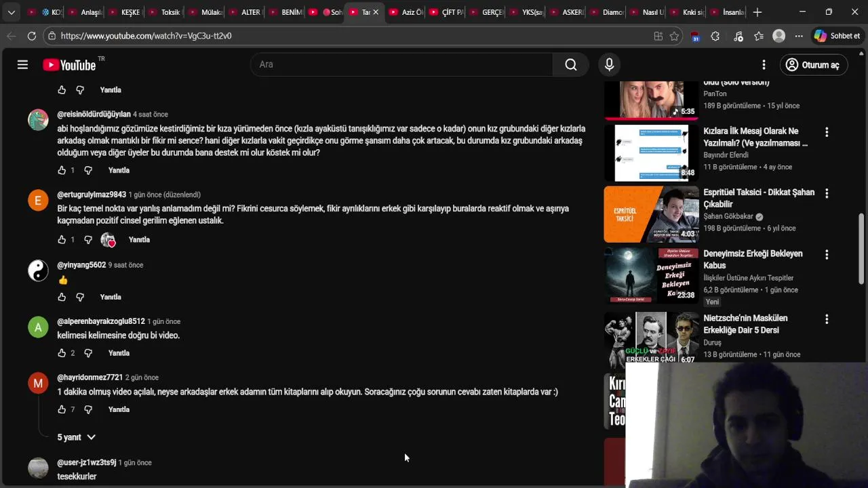
Task: Click the 4 saat önce timestamp
Action: click(151, 115)
